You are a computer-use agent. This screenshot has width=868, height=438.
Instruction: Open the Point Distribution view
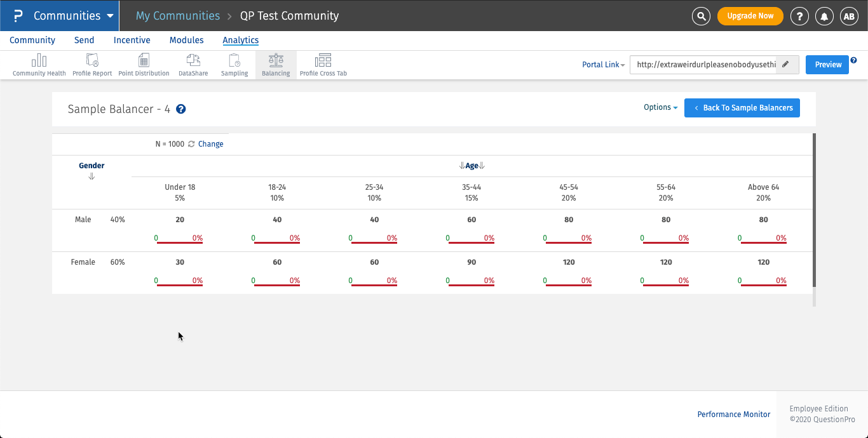pos(144,65)
